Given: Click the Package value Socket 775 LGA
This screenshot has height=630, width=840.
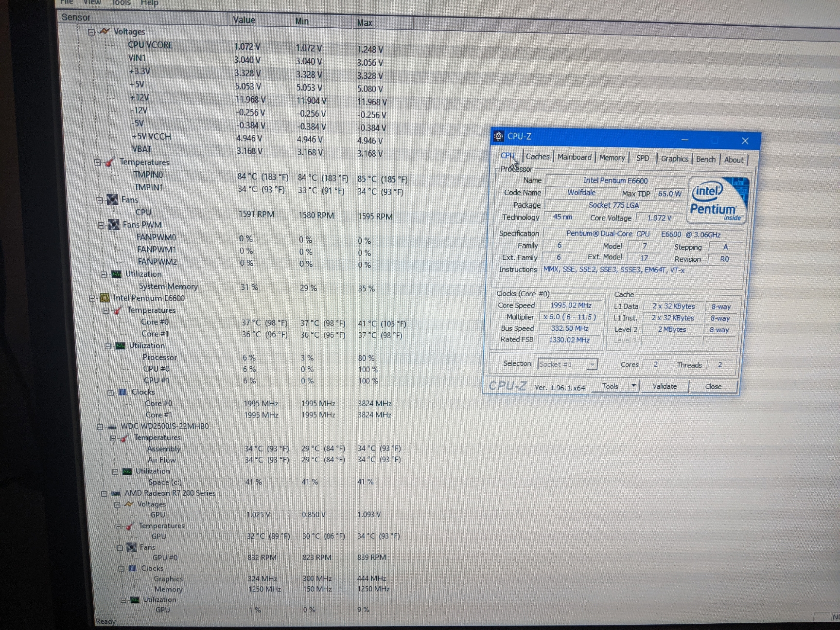Looking at the screenshot, I should [613, 205].
